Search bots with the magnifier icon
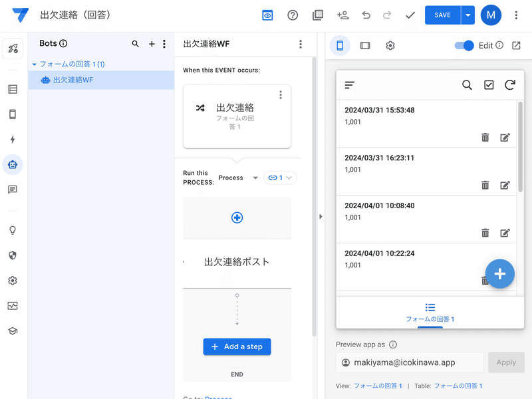The image size is (532, 399). coord(136,44)
